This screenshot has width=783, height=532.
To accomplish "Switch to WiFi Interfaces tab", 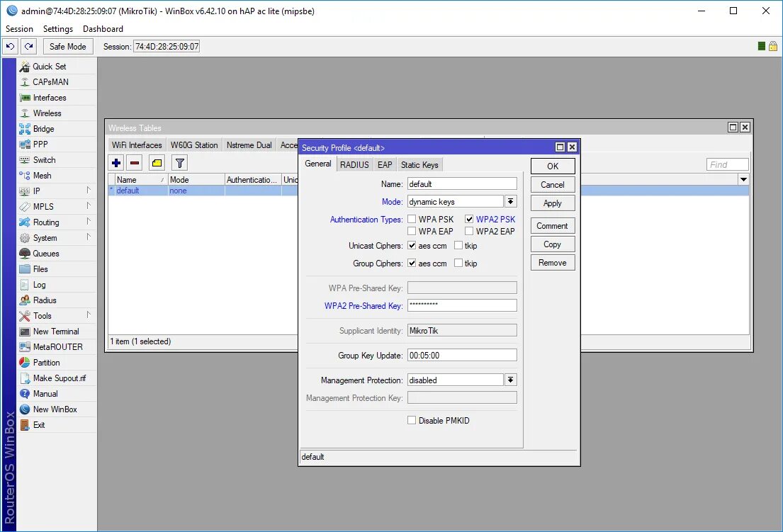I will [x=137, y=145].
